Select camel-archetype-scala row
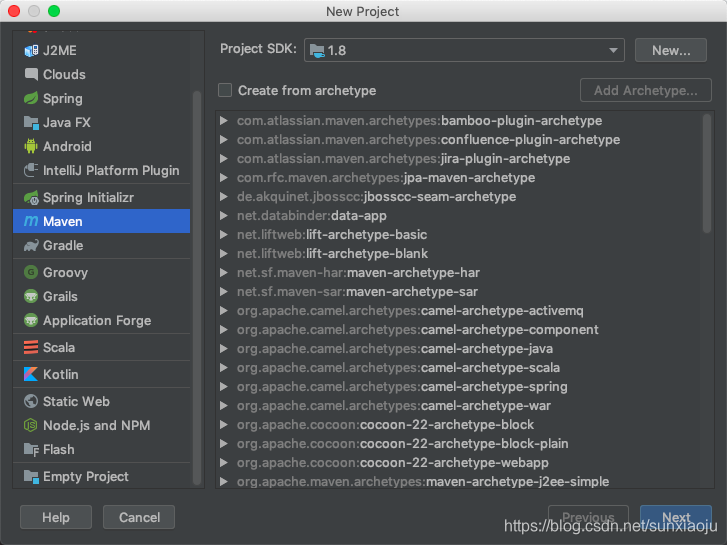727x545 pixels. coord(459,368)
